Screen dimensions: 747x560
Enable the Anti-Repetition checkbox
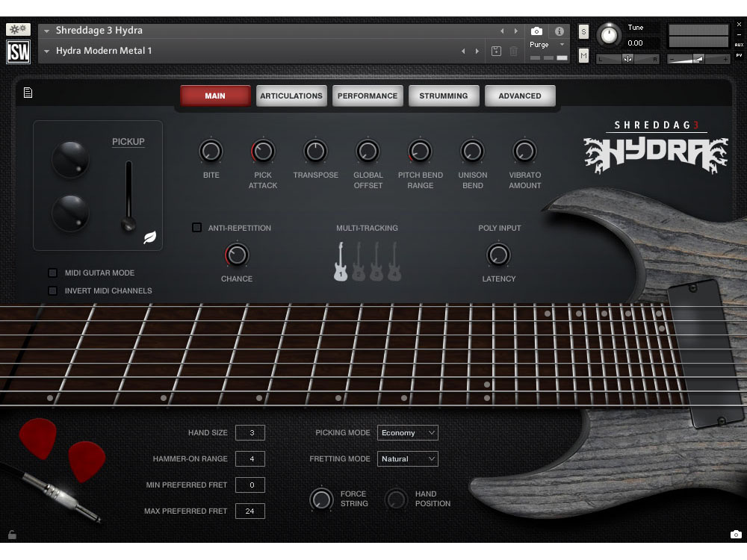[x=196, y=228]
